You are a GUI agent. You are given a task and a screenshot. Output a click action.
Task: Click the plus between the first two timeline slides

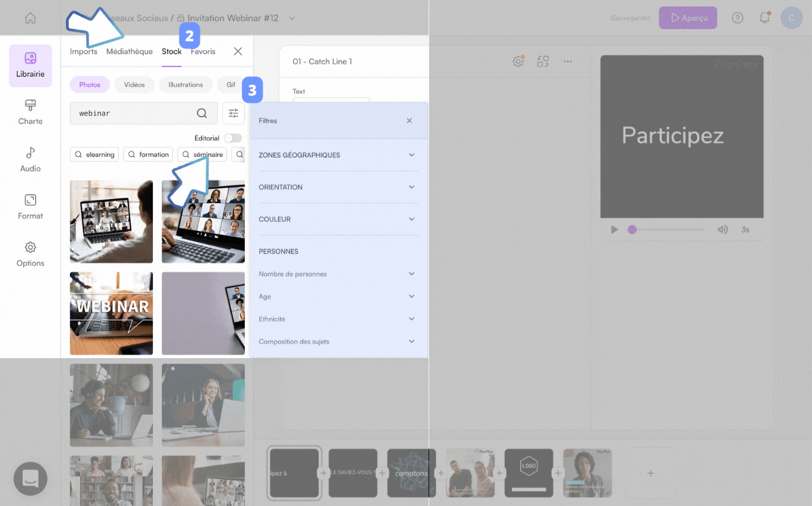pos(323,473)
